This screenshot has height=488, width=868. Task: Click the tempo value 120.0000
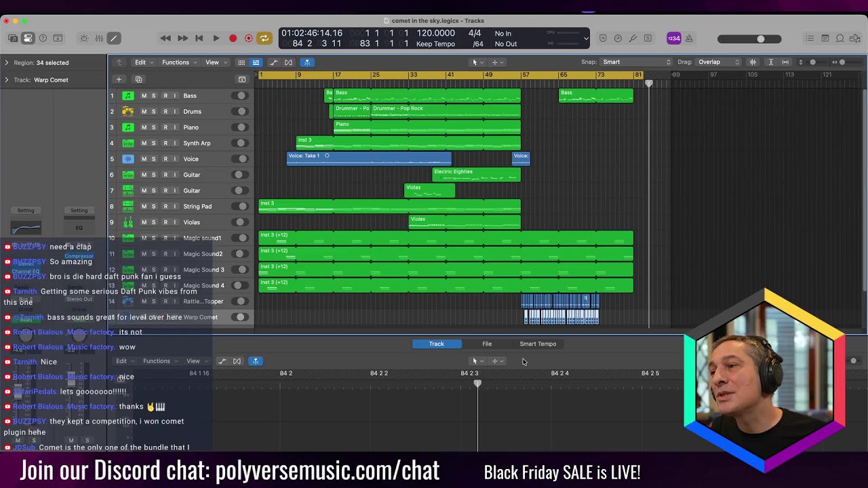[x=435, y=33]
